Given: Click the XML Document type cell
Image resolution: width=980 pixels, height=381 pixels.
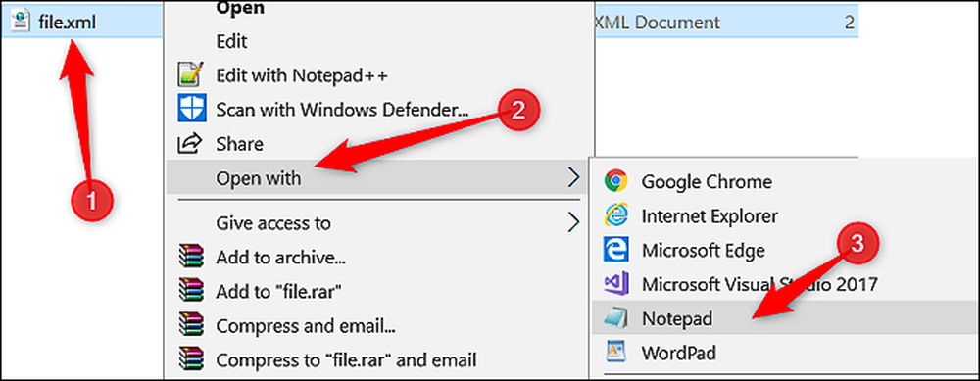Looking at the screenshot, I should coord(658,24).
